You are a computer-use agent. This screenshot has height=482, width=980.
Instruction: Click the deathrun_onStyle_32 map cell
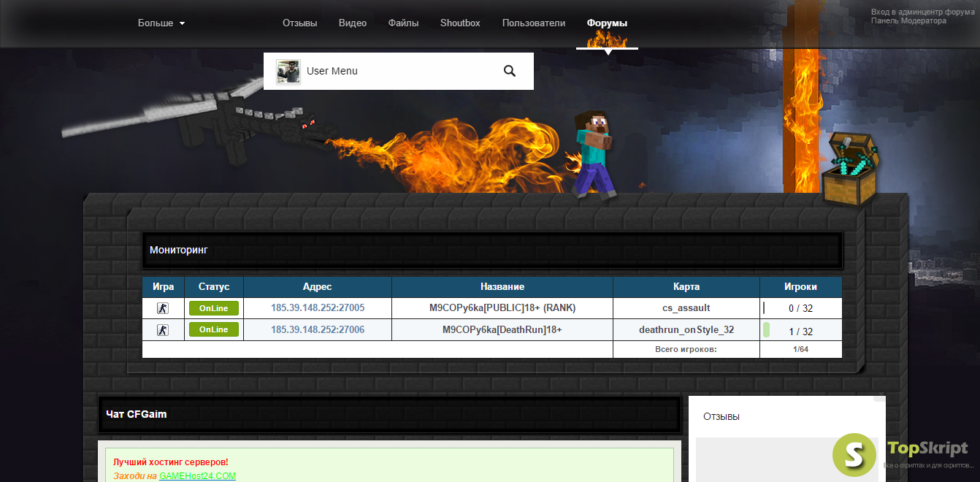tap(686, 330)
